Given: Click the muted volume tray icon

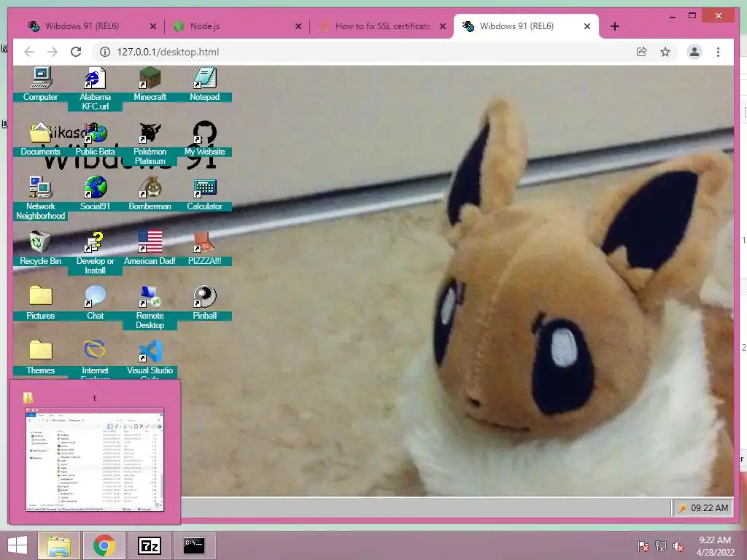Looking at the screenshot, I should [678, 546].
